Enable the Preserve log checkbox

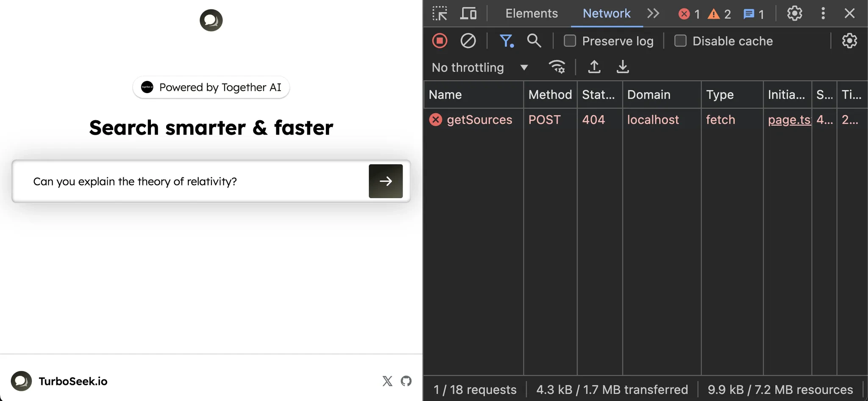[570, 41]
